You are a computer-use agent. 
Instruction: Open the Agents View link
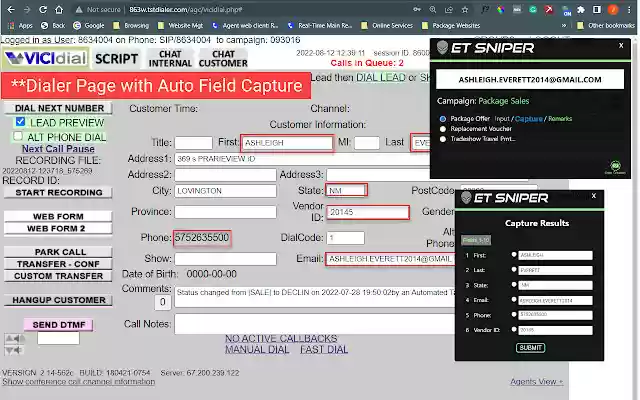(537, 382)
